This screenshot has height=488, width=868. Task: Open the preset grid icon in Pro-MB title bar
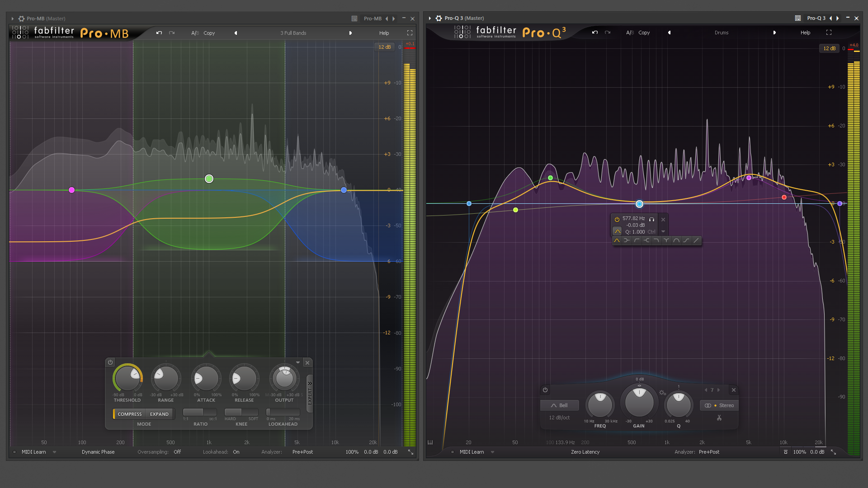pyautogui.click(x=354, y=19)
